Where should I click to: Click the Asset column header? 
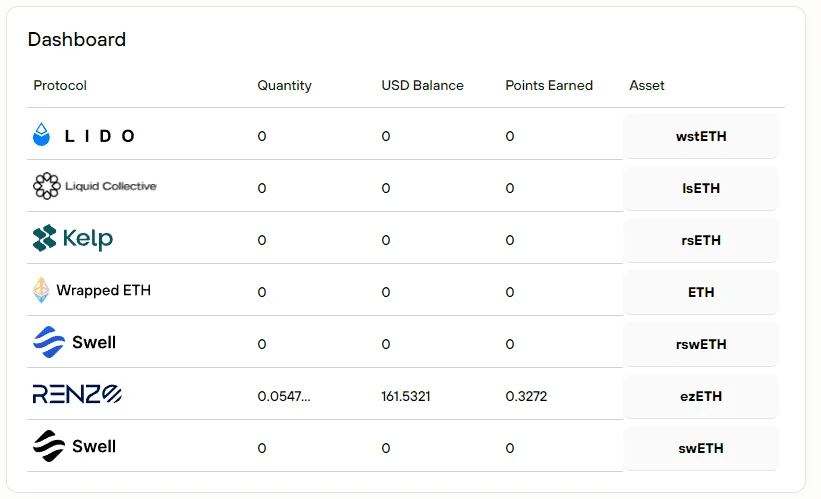point(647,85)
